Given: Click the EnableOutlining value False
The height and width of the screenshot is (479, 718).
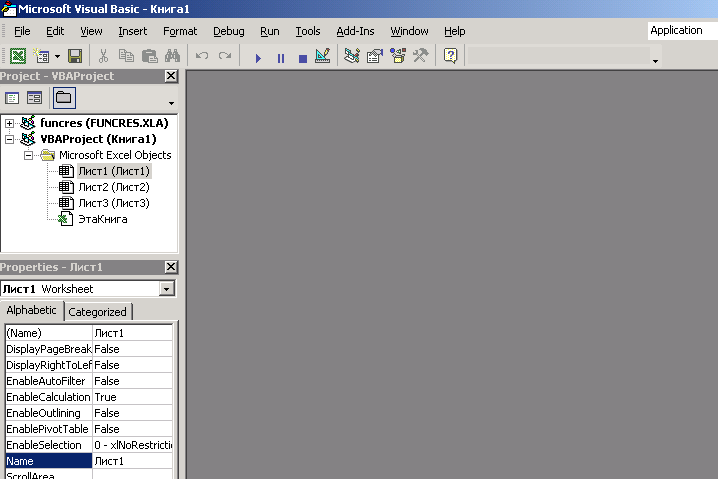Looking at the screenshot, I should click(x=132, y=413).
